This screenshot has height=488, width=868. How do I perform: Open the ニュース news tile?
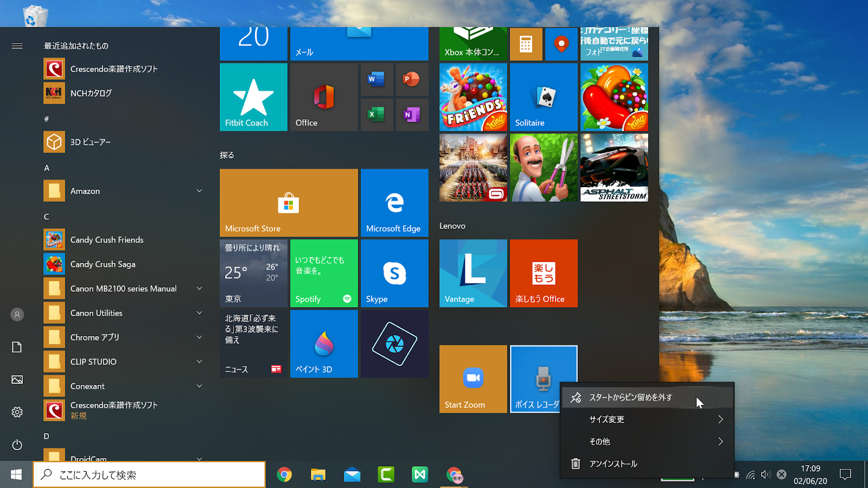coord(253,344)
